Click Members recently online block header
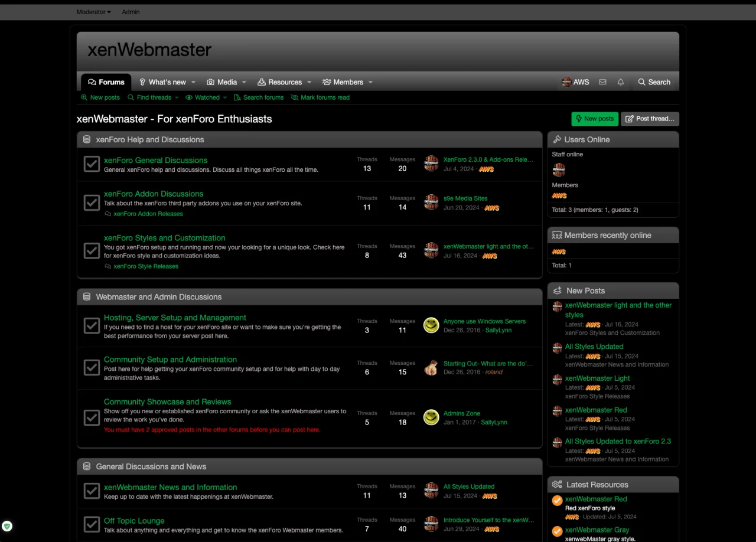The image size is (756, 542). coord(613,235)
